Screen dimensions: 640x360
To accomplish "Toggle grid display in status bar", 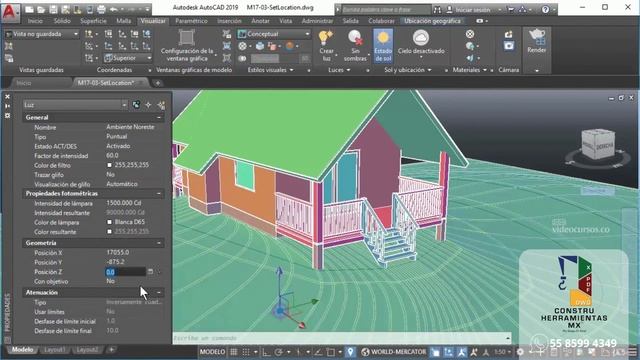I will (x=233, y=352).
